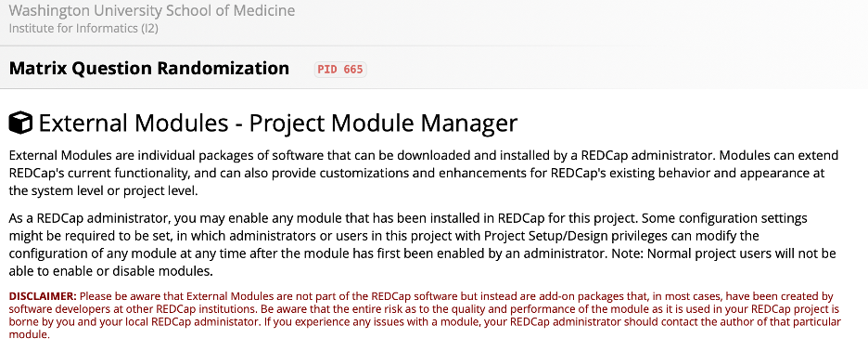868x351 pixels.
Task: Click the cube icon beside External Modules heading
Action: [20, 123]
